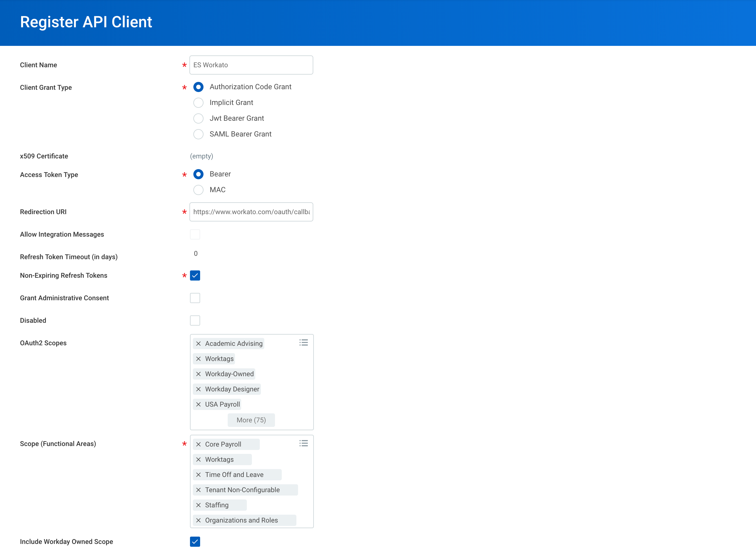Click the Client Name input field
This screenshot has height=558, width=756.
[251, 64]
